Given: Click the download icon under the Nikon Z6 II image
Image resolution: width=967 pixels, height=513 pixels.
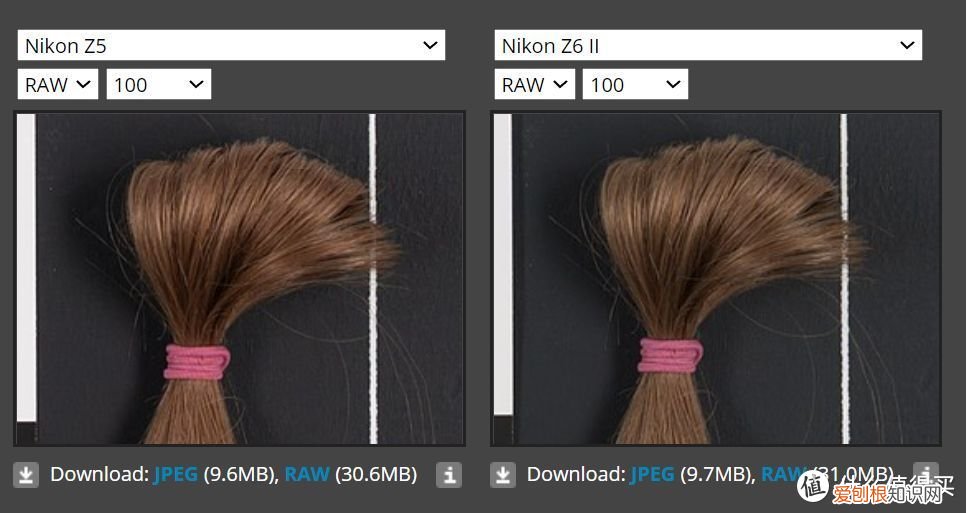Looking at the screenshot, I should [x=503, y=475].
